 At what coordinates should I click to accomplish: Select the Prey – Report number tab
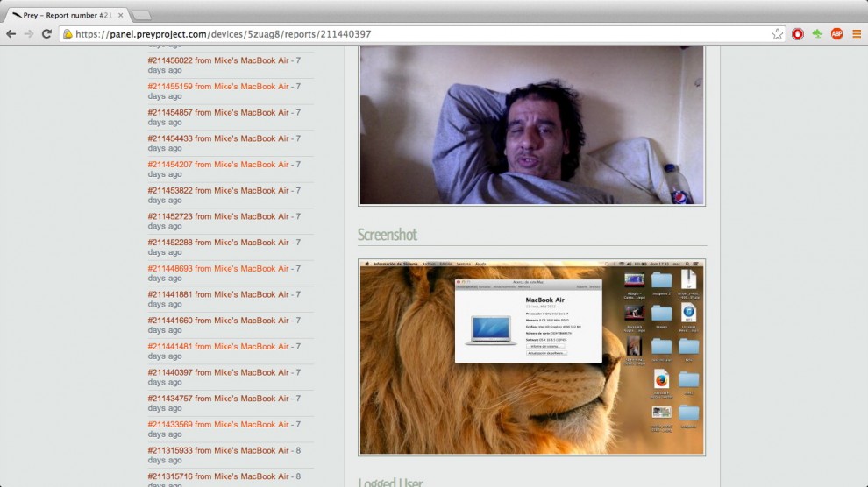point(66,15)
